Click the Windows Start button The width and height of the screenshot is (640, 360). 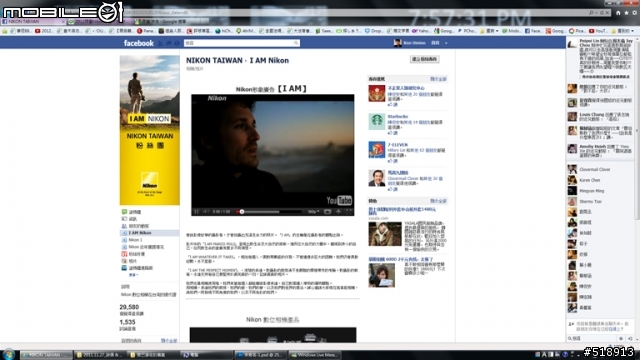click(9, 354)
